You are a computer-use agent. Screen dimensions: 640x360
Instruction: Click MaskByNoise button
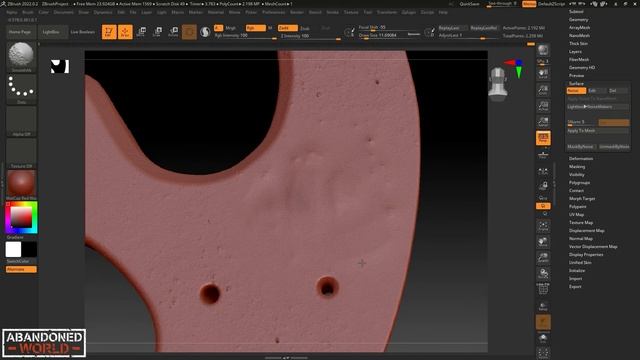[x=582, y=147]
